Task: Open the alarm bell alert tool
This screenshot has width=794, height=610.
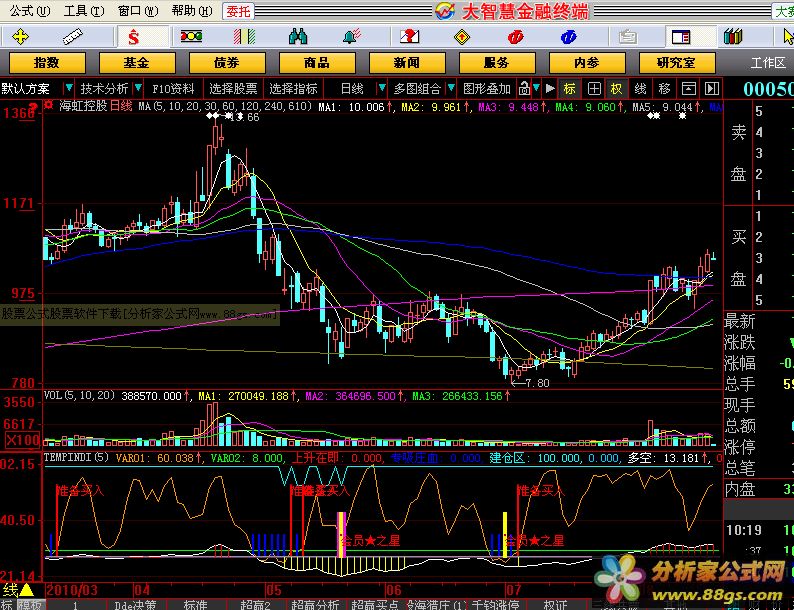Action: click(351, 36)
